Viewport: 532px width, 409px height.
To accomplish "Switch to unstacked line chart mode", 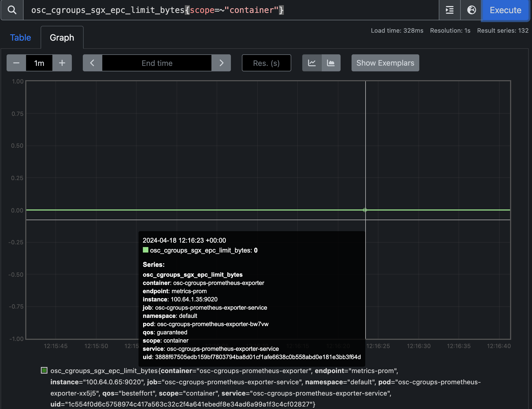I will (312, 63).
